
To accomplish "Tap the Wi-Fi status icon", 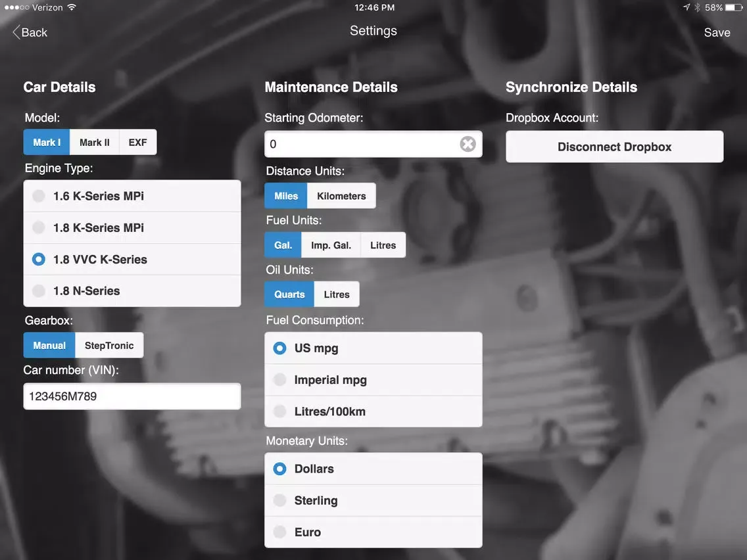I will tap(72, 7).
